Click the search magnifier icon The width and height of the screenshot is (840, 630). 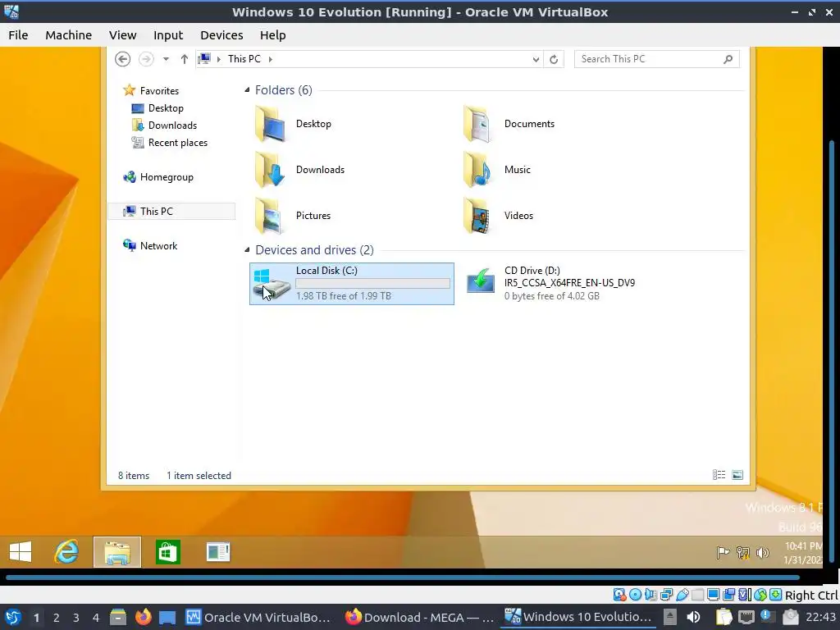coord(728,59)
